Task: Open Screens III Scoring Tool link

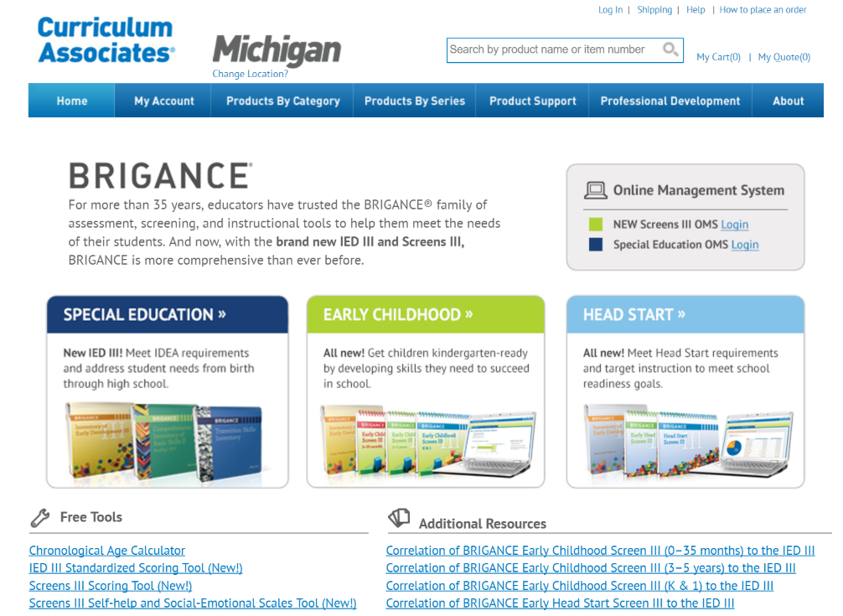Action: [111, 586]
